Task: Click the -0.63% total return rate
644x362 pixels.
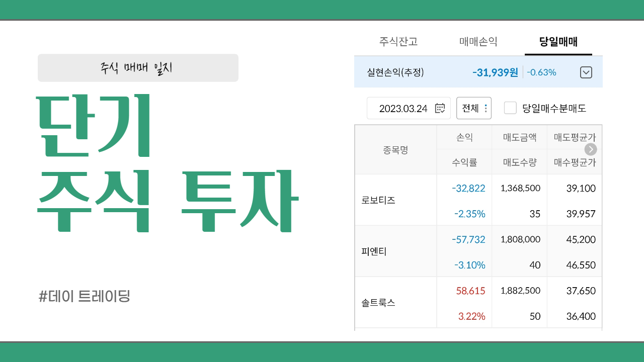Action: click(x=541, y=72)
